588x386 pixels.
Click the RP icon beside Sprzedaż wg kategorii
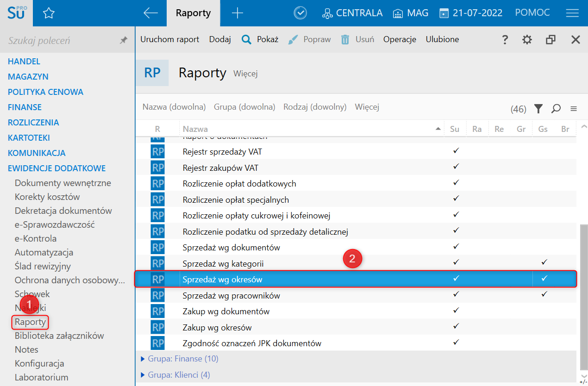pyautogui.click(x=158, y=264)
